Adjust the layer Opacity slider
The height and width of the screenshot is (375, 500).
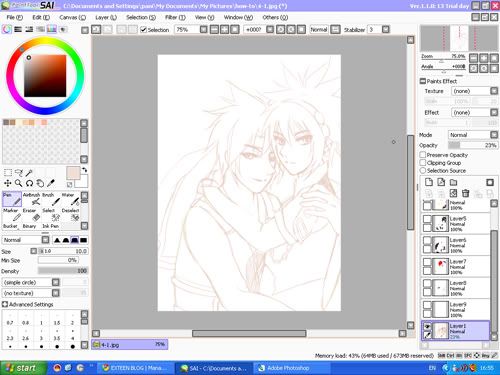(x=473, y=145)
